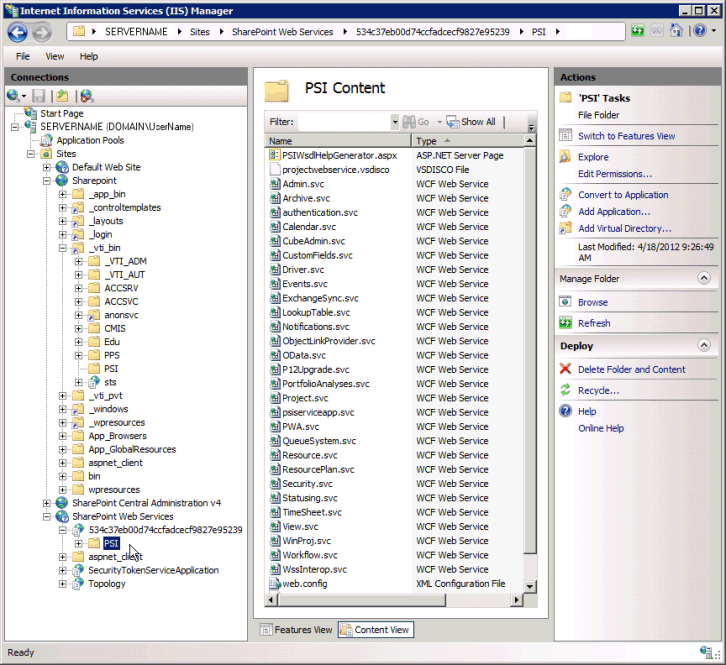Click the Application Pools icon
This screenshot has height=665, width=726.
(x=46, y=140)
